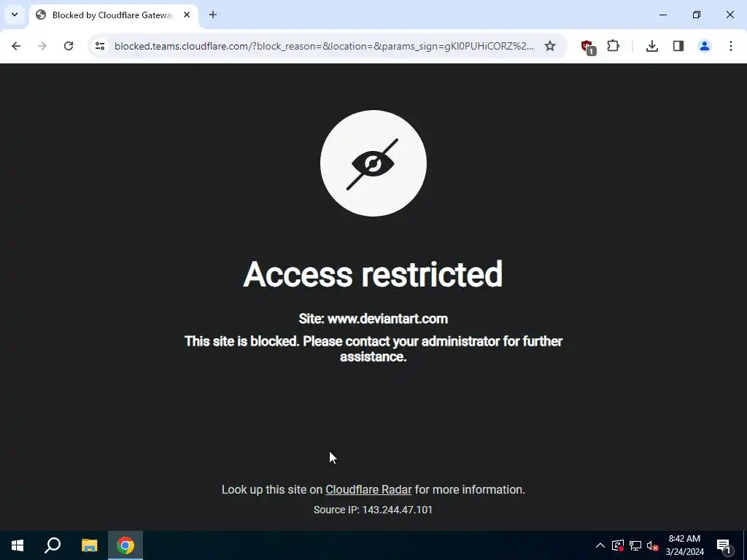Toggle the browser side panel

pyautogui.click(x=678, y=46)
